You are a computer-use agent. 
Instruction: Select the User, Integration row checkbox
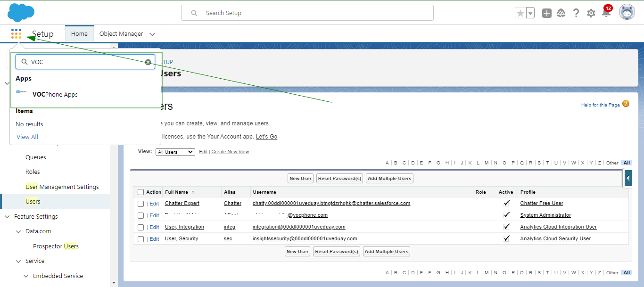pyautogui.click(x=140, y=227)
